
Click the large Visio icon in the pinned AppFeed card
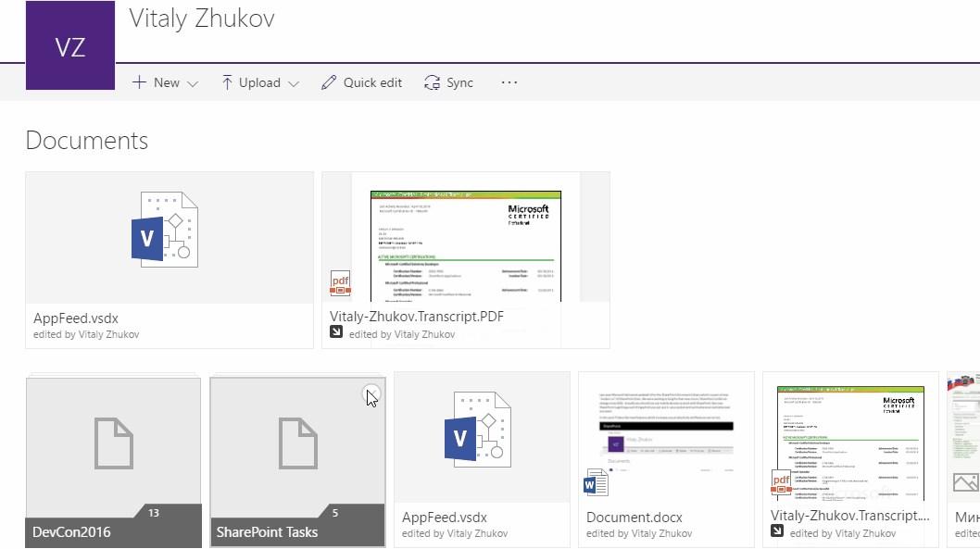pyautogui.click(x=165, y=230)
